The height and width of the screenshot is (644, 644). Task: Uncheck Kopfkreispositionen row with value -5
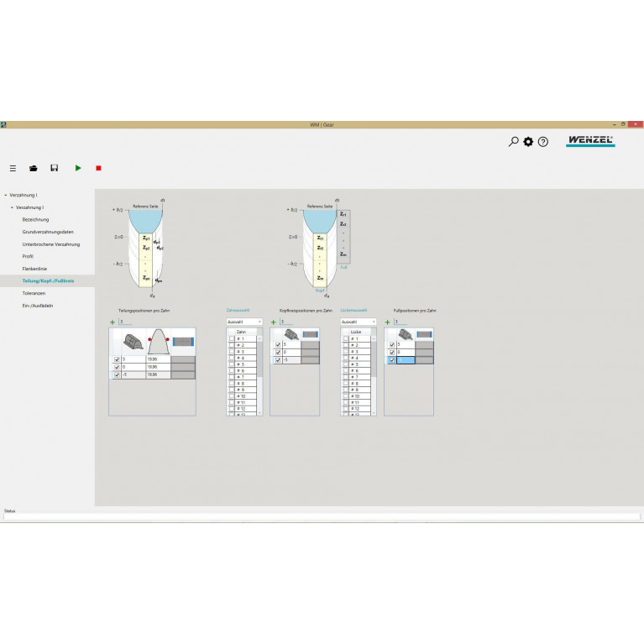click(278, 360)
